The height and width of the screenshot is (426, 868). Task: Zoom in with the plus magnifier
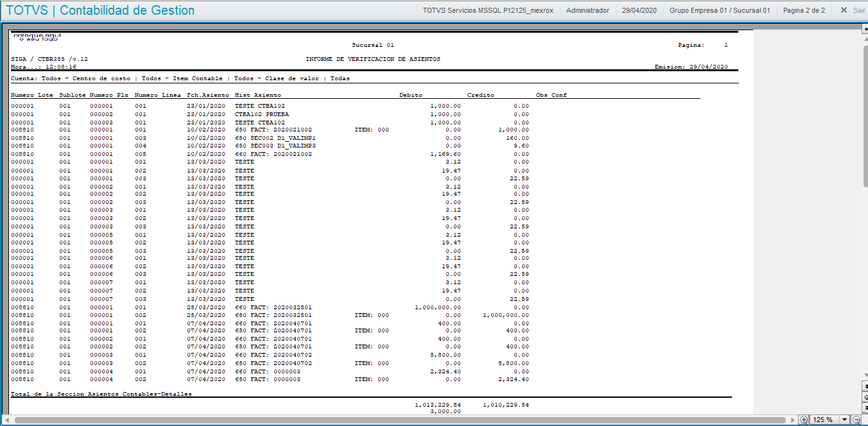click(804, 420)
